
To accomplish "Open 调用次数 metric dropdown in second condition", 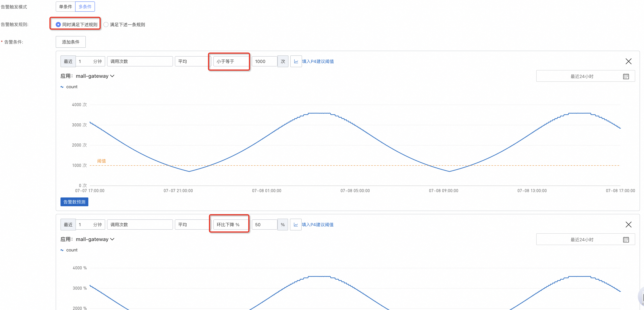I will coord(140,225).
